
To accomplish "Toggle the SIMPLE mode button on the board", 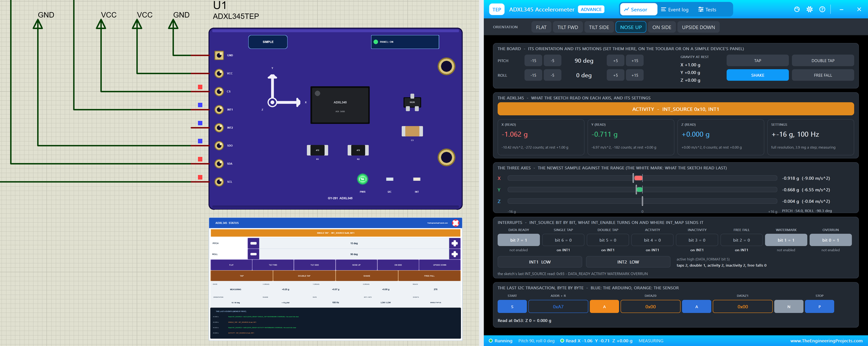I will (x=268, y=42).
